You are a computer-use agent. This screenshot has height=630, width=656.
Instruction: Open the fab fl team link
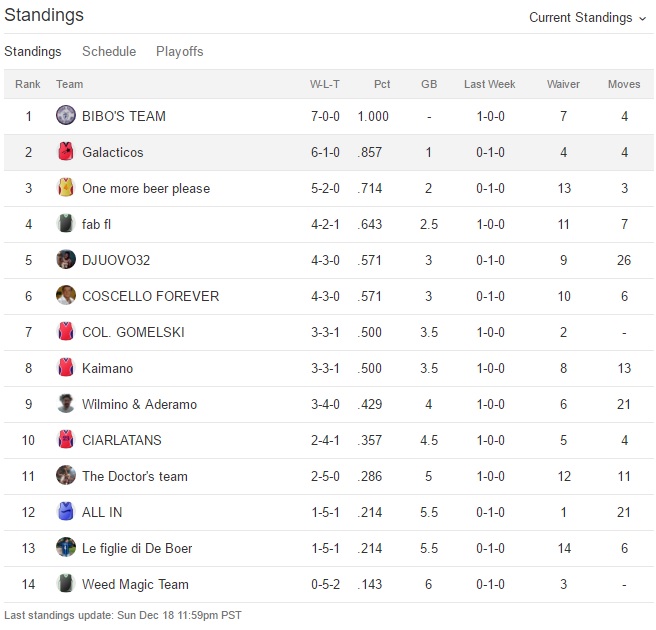point(97,224)
